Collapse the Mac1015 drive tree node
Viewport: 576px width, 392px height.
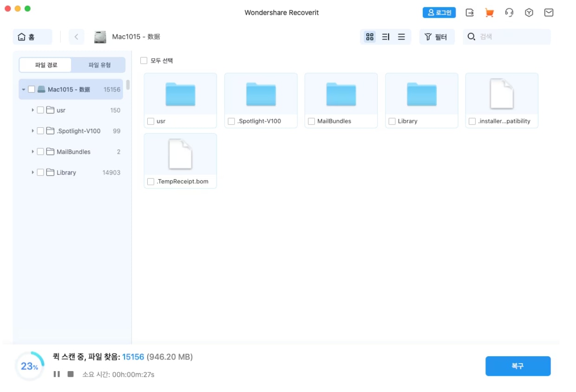(x=24, y=90)
